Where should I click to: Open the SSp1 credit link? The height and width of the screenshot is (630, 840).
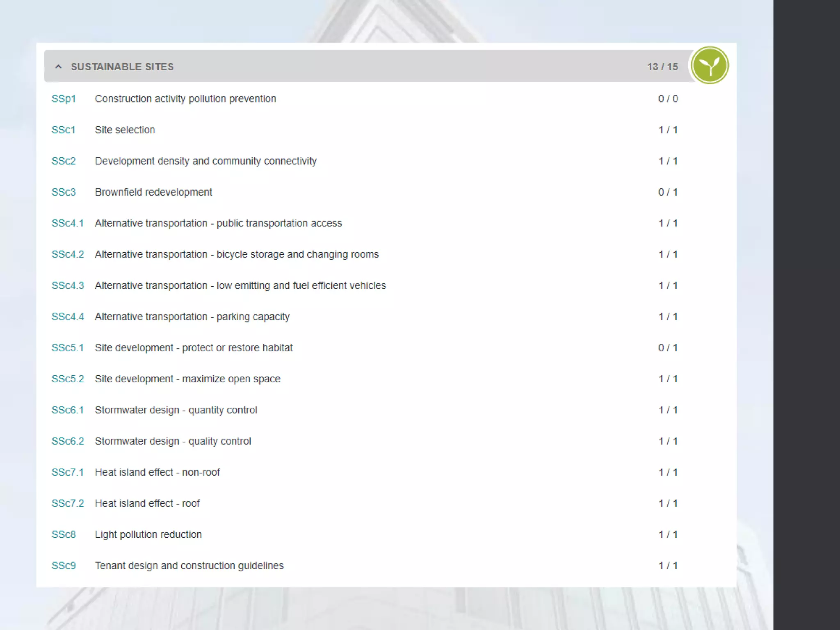point(64,99)
